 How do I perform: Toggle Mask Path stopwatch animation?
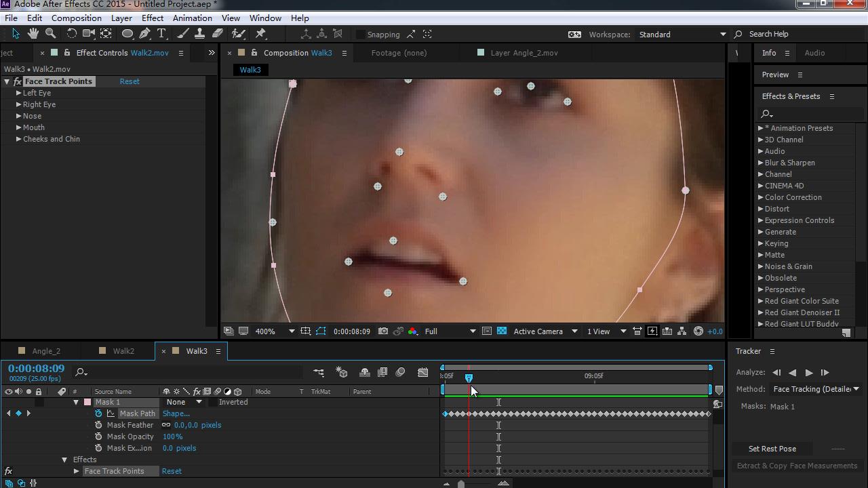[x=98, y=413]
